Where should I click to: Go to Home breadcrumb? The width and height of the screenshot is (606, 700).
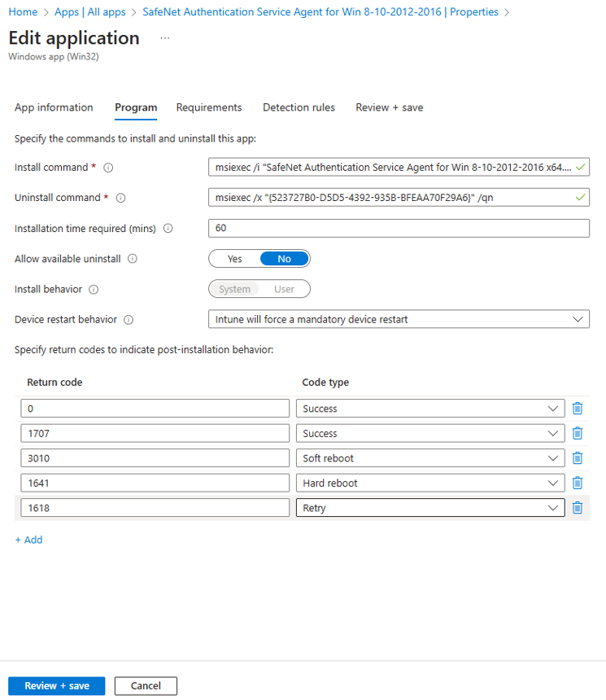coord(23,12)
